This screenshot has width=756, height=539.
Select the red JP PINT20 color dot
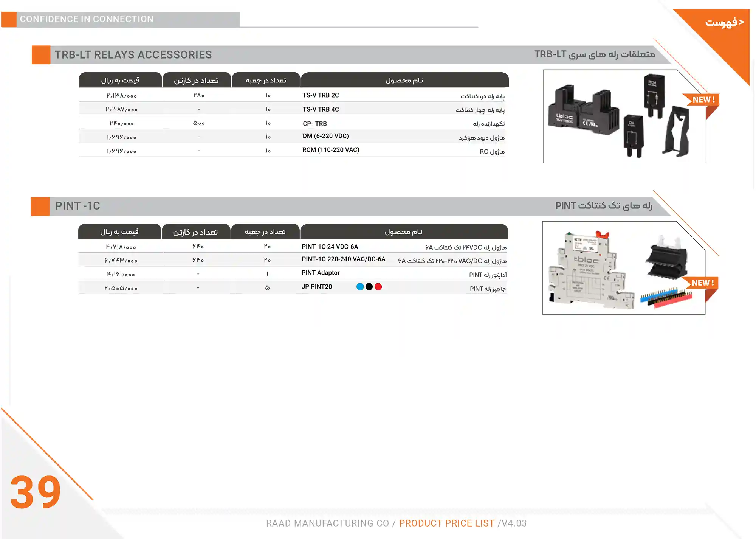pyautogui.click(x=378, y=286)
